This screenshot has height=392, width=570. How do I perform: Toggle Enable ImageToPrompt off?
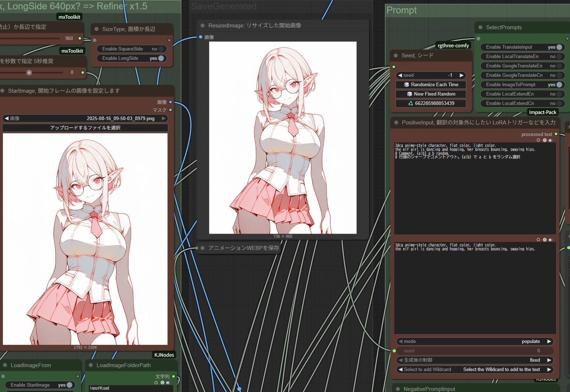(559, 85)
